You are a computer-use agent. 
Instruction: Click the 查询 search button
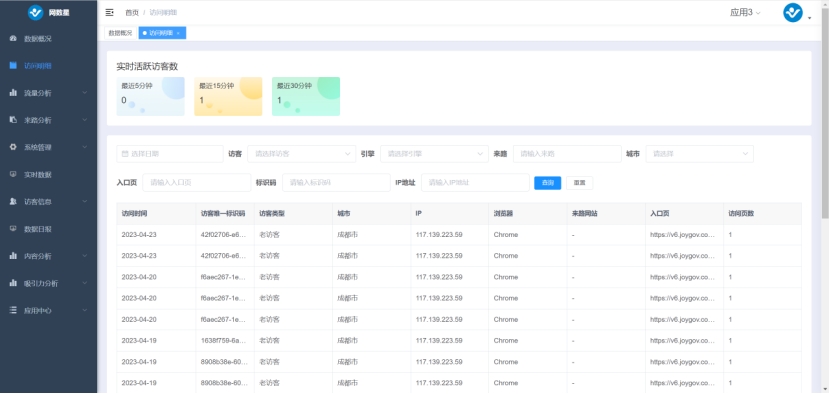click(547, 183)
